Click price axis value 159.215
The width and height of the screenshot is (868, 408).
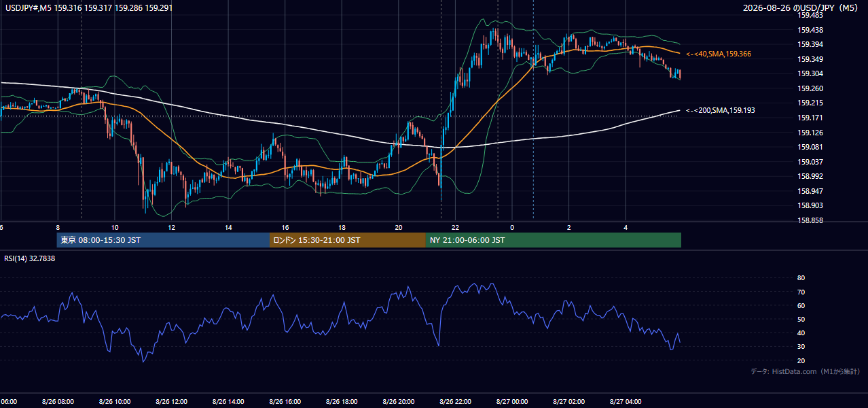pyautogui.click(x=810, y=103)
